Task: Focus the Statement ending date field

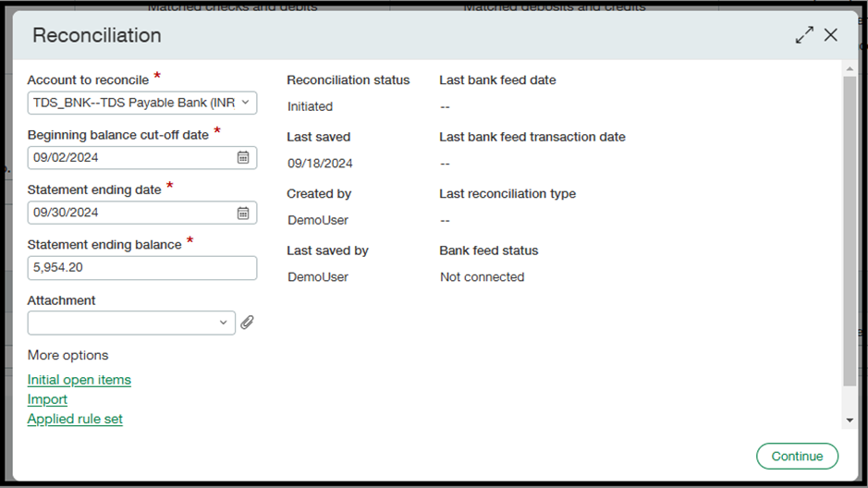Action: tap(129, 213)
